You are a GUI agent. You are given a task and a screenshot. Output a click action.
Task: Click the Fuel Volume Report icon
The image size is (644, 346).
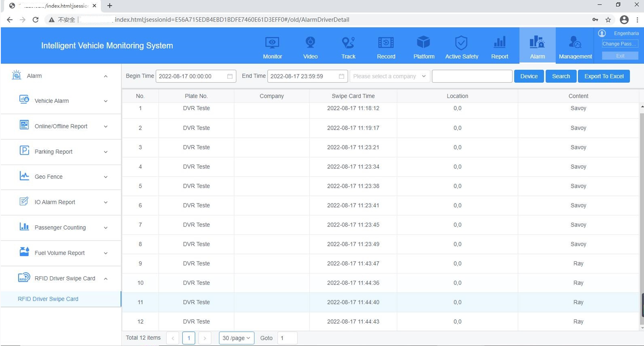pos(24,252)
